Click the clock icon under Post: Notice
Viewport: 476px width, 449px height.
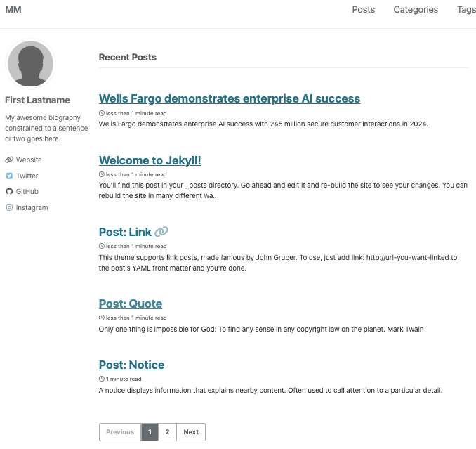coord(102,379)
